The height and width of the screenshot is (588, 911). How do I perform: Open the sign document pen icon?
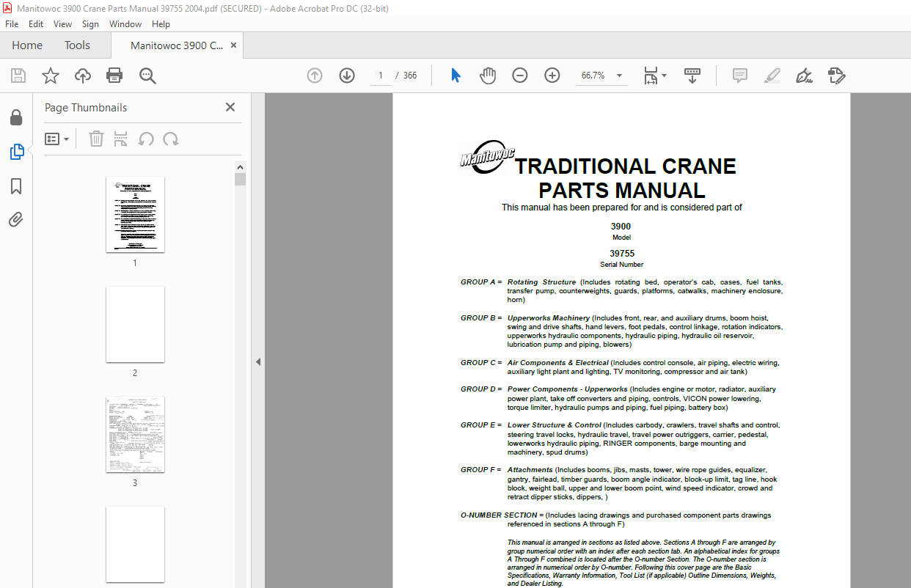click(x=804, y=76)
